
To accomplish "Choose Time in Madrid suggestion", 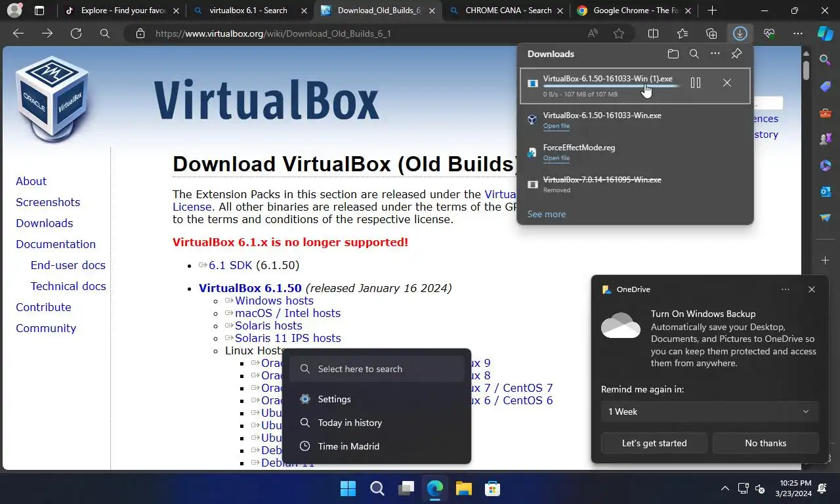I will (x=377, y=446).
